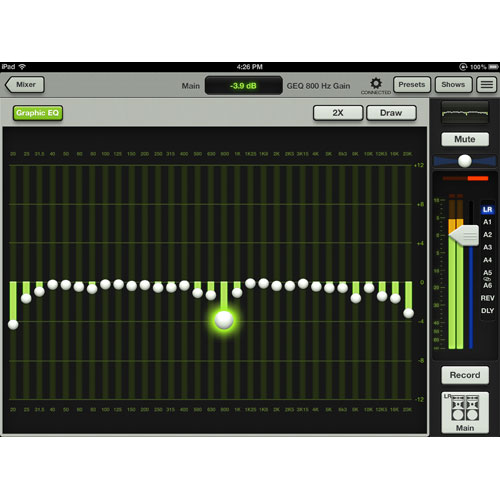Tap the Main LR output icon

click(465, 412)
